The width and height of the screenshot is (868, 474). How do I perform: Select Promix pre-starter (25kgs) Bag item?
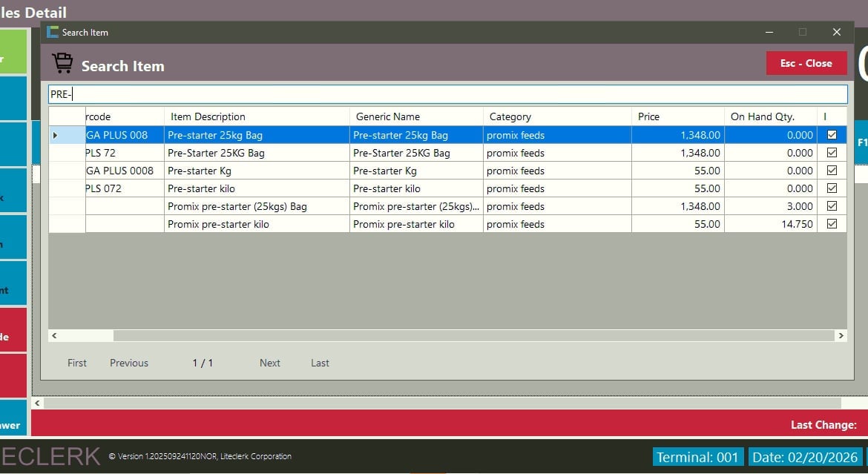pyautogui.click(x=237, y=206)
